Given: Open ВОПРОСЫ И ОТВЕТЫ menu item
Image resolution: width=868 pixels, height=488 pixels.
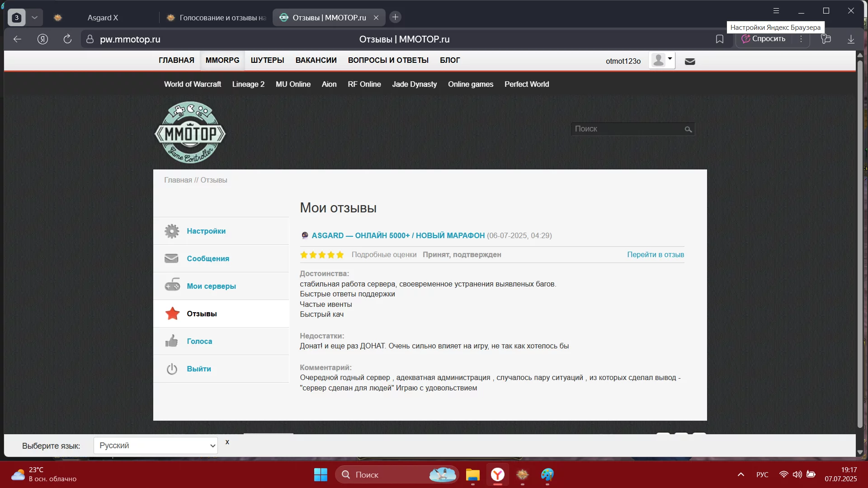Looking at the screenshot, I should tap(388, 61).
